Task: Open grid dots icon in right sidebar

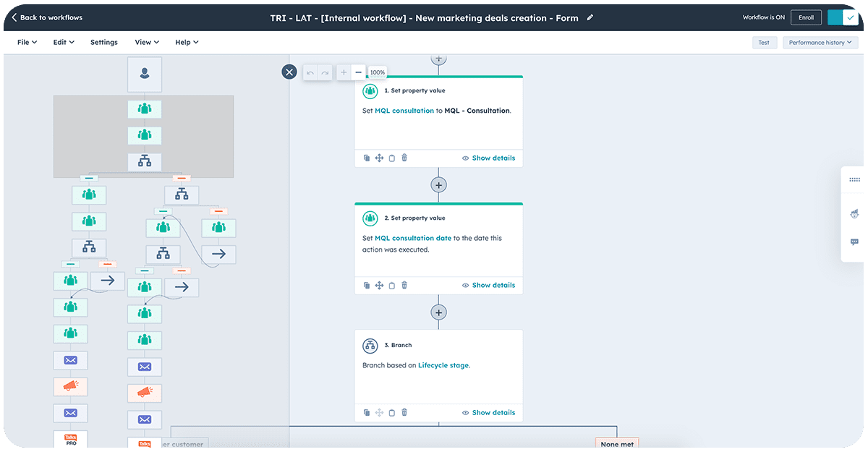Action: [x=854, y=179]
